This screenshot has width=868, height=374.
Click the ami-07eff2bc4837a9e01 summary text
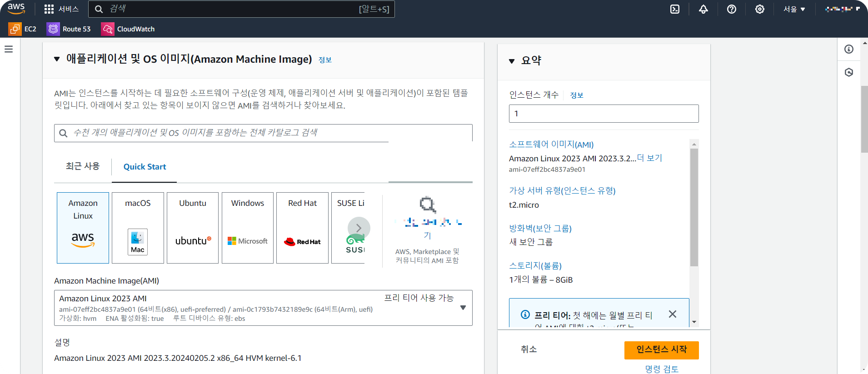[x=547, y=170]
